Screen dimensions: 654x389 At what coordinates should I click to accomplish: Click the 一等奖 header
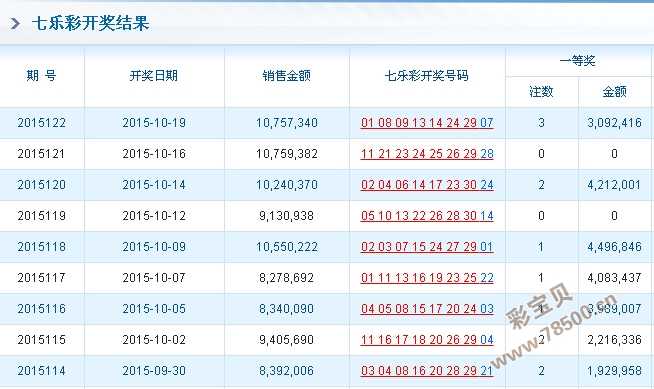(577, 61)
